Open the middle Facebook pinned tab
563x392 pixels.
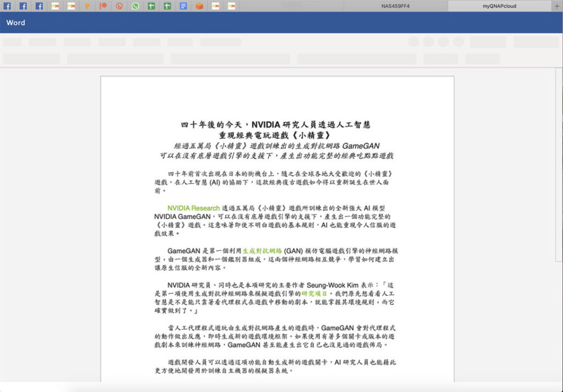point(23,5)
